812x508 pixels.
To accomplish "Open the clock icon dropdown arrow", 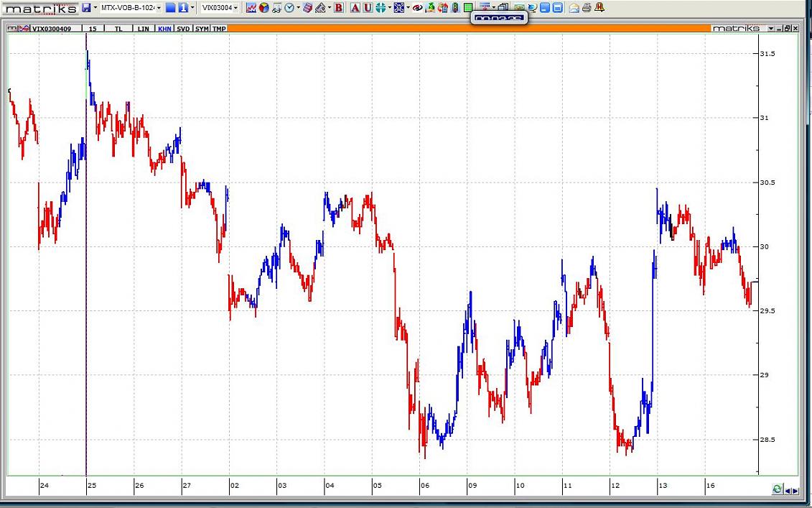I will [298, 8].
